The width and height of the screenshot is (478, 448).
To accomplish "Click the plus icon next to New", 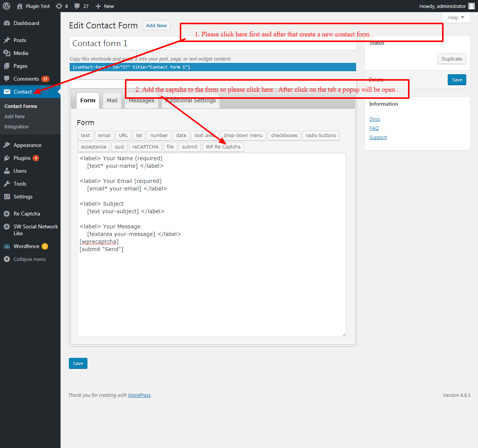I will (98, 6).
